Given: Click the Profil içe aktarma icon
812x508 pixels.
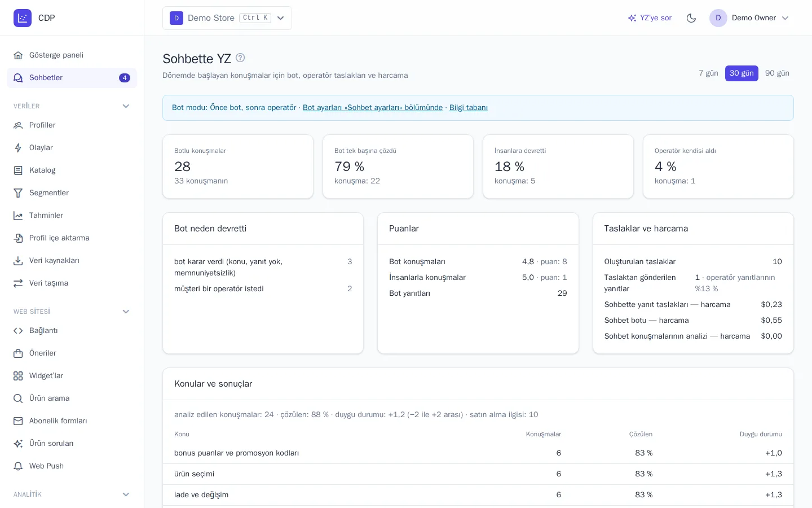Looking at the screenshot, I should (x=18, y=238).
